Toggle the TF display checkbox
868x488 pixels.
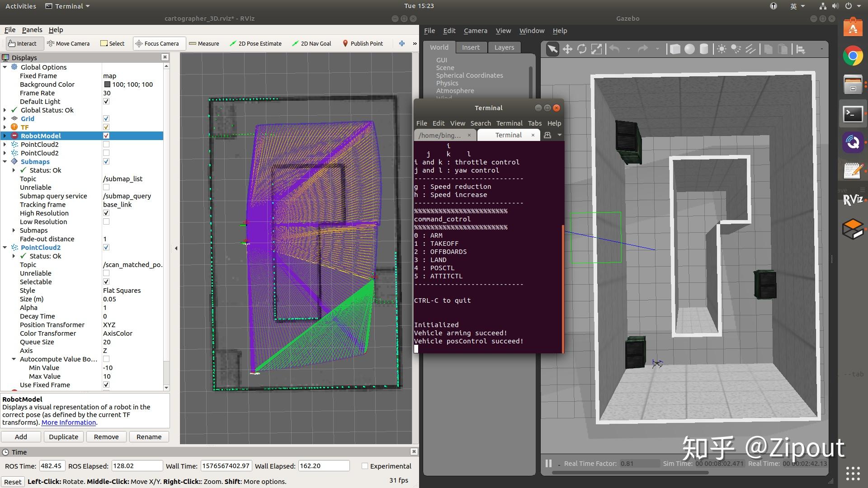pos(106,127)
